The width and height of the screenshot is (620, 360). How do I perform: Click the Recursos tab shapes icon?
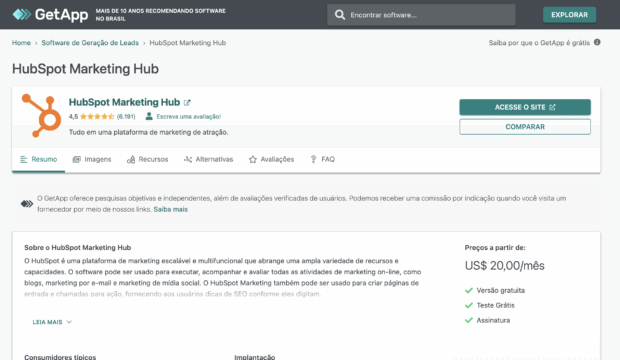pos(131,159)
